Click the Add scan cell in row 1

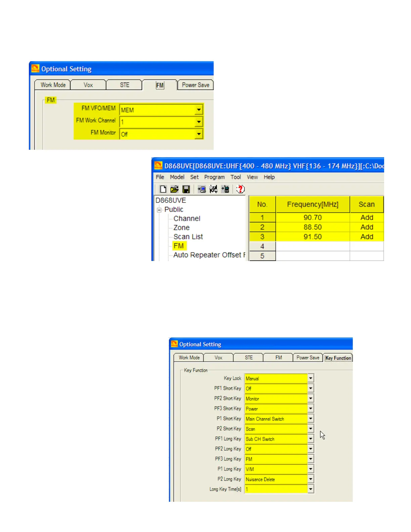coord(367,218)
